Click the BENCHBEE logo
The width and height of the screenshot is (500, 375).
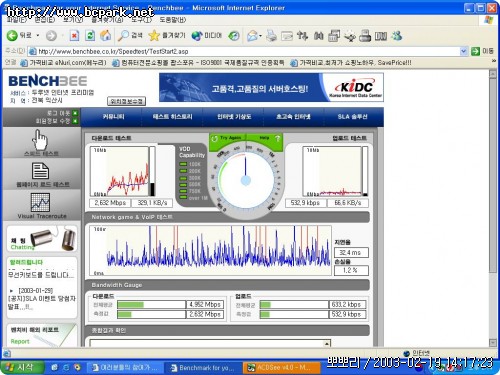point(47,81)
